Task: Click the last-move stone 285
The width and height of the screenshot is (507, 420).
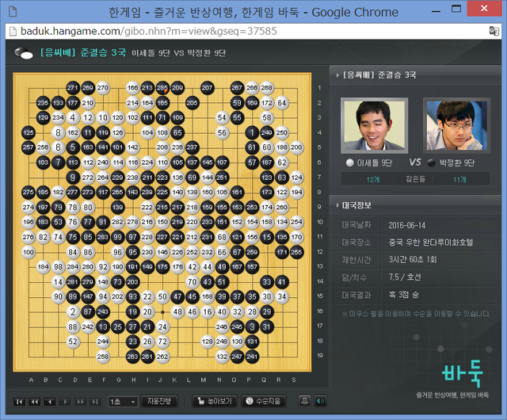Action: click(x=162, y=88)
